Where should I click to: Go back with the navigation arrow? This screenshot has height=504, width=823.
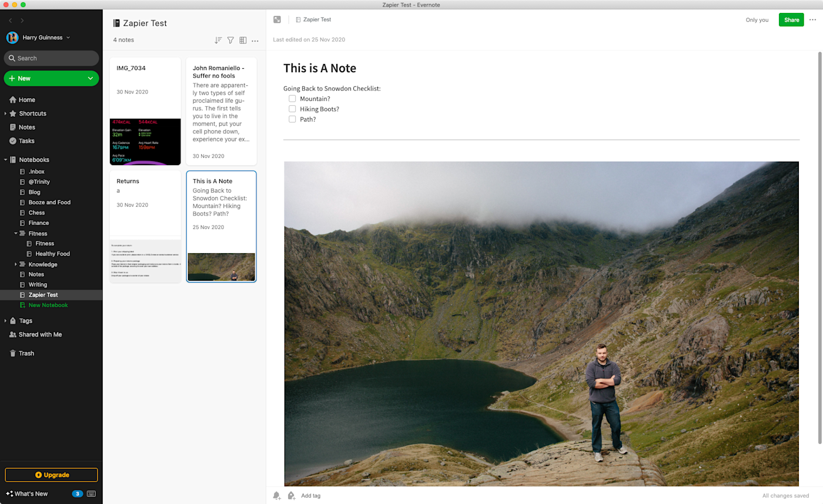coord(11,21)
